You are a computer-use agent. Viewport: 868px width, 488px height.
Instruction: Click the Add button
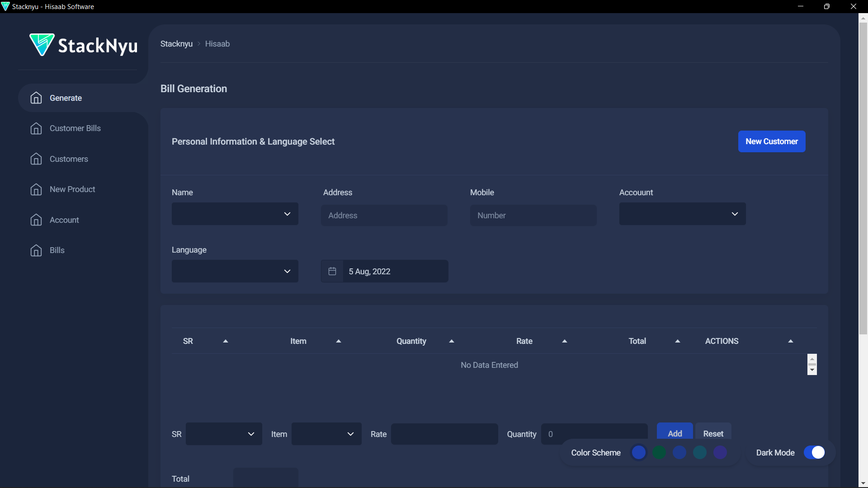(x=675, y=432)
